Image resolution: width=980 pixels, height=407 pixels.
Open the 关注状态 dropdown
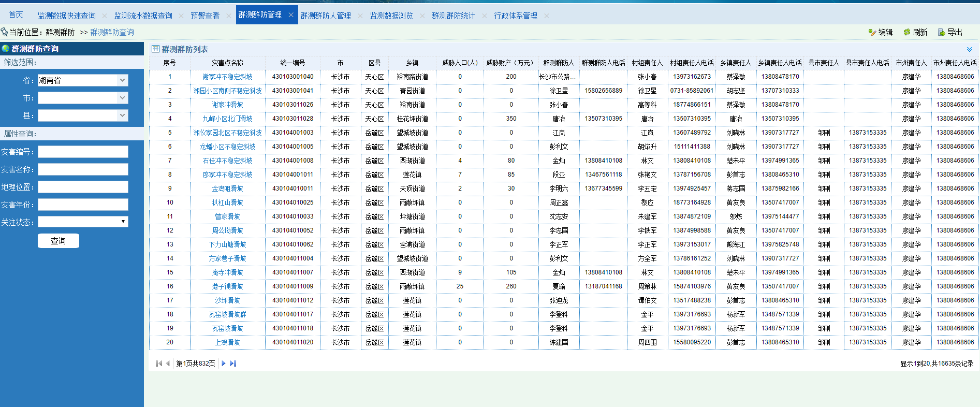[x=123, y=222]
